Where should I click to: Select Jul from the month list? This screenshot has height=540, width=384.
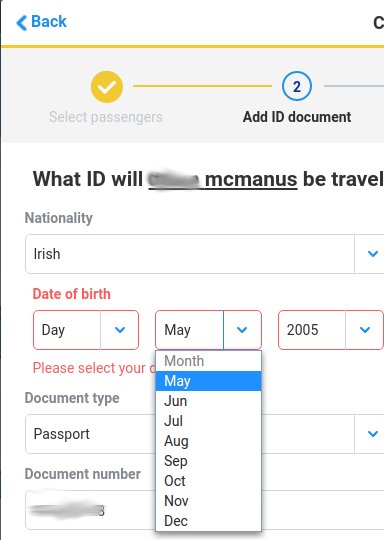point(208,421)
